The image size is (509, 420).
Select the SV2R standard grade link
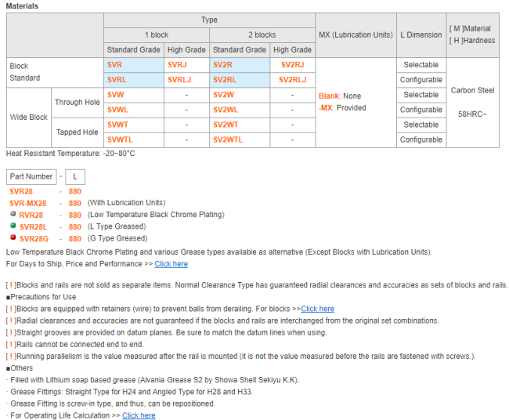coord(222,65)
